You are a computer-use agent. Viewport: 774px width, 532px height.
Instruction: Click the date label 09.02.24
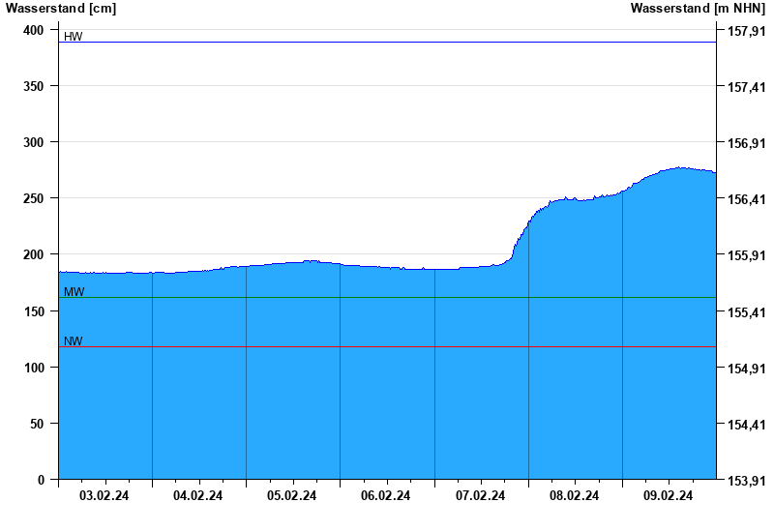[668, 495]
